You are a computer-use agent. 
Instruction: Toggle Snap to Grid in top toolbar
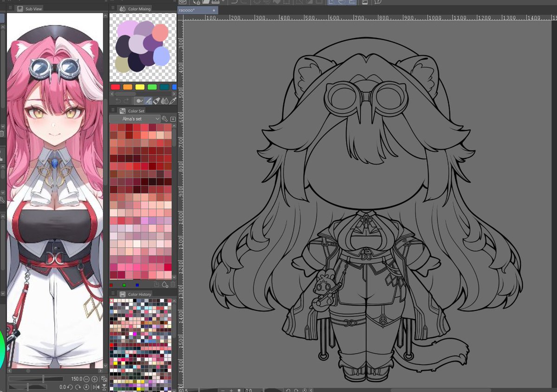click(x=352, y=2)
